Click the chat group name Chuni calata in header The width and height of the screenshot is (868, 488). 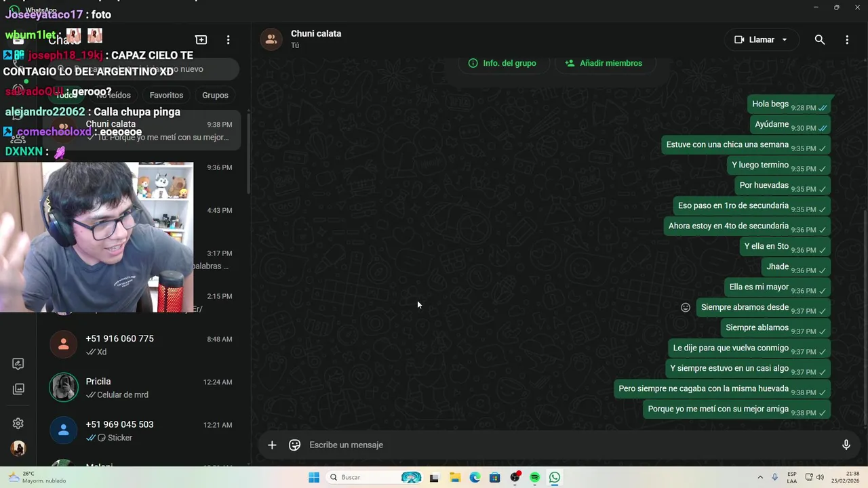tap(316, 33)
